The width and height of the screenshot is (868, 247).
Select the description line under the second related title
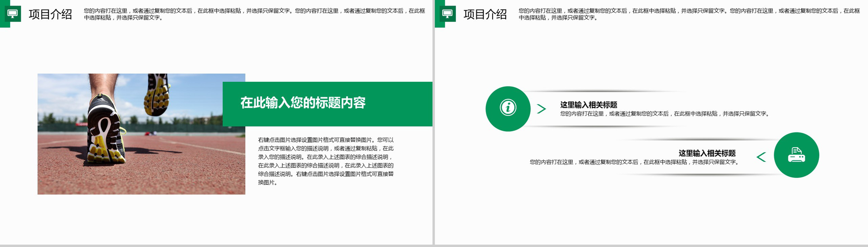(x=634, y=162)
